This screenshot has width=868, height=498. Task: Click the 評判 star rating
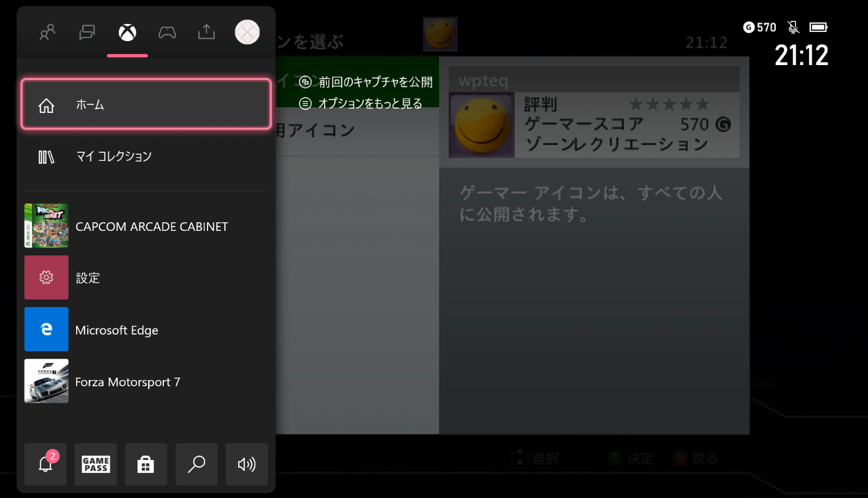[668, 104]
